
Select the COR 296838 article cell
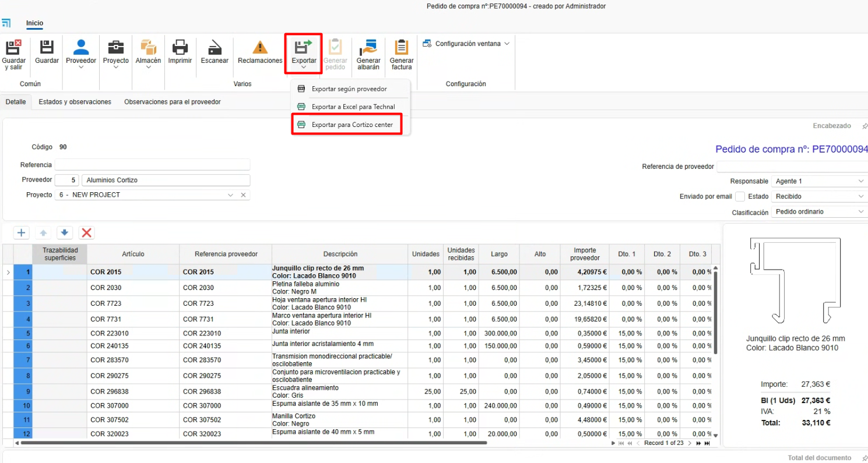coord(133,391)
